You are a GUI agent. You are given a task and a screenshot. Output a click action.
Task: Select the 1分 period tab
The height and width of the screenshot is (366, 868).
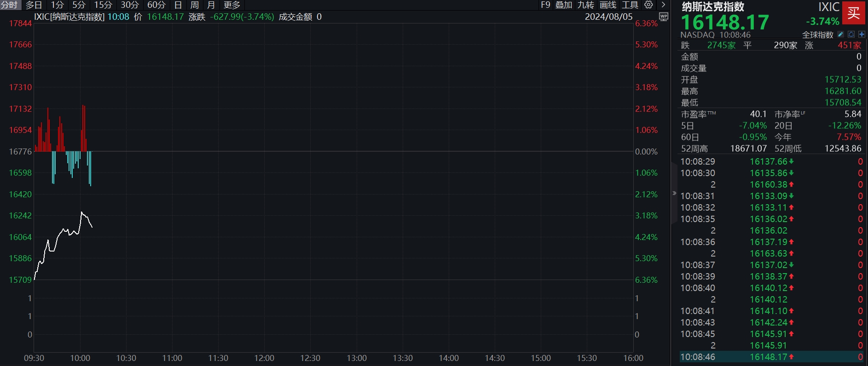[x=58, y=5]
